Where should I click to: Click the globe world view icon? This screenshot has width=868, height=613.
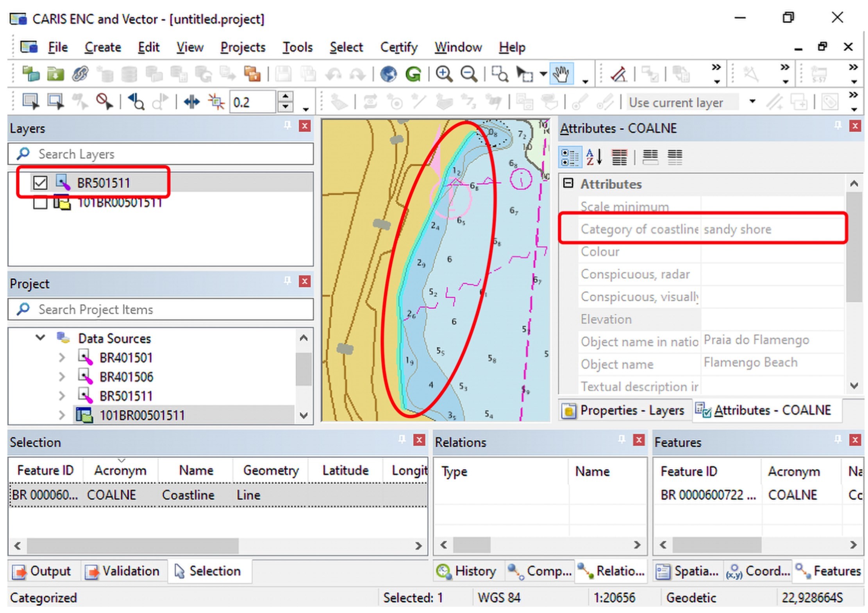coord(388,73)
